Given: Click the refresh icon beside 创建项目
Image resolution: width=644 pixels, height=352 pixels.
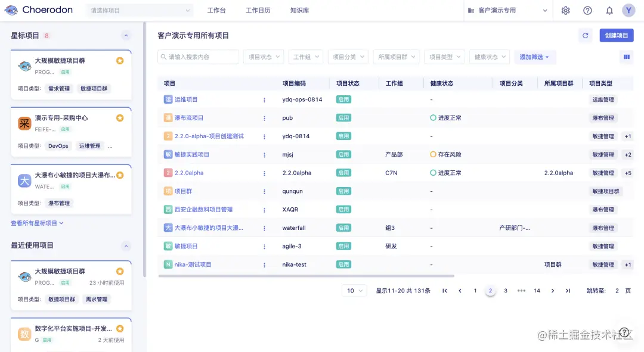Looking at the screenshot, I should click(x=585, y=35).
